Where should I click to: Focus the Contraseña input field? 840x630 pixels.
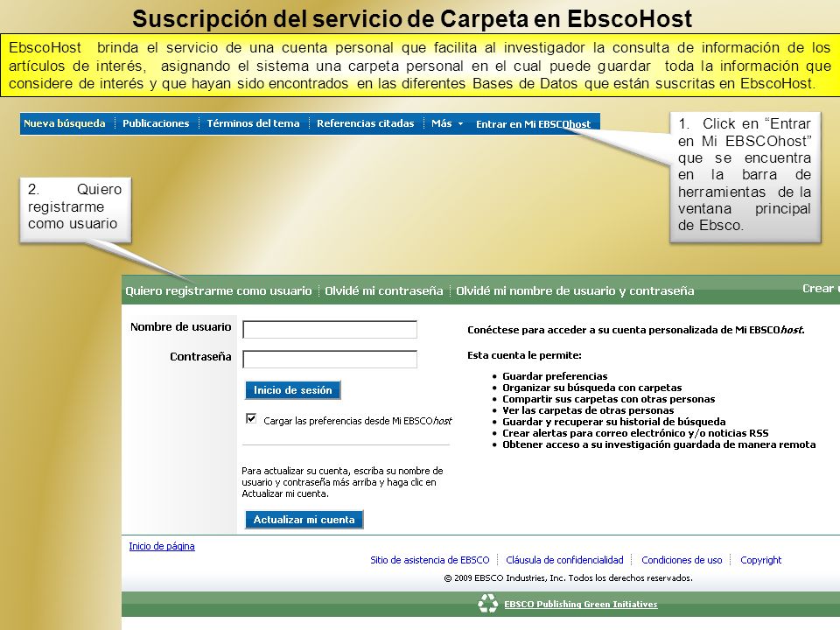[330, 359]
